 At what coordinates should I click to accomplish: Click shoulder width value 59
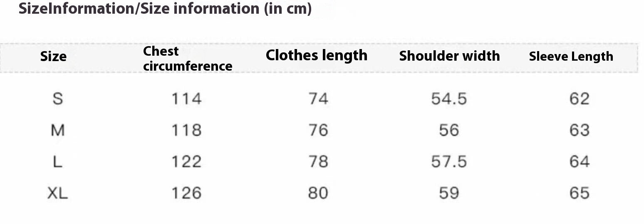449,193
